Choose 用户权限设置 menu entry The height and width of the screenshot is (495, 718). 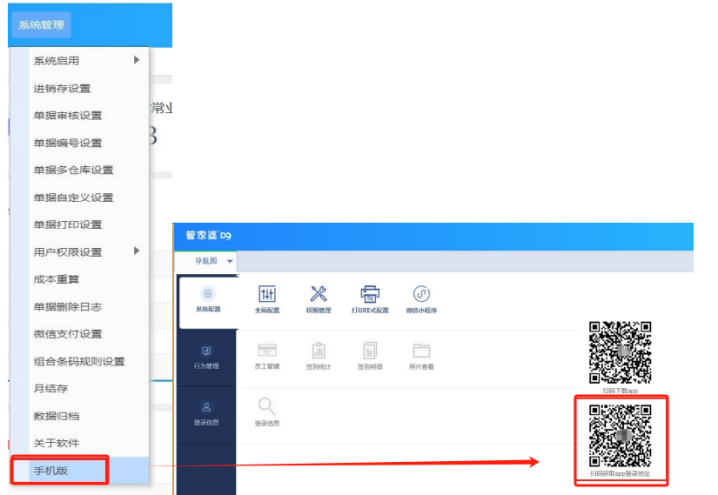(x=80, y=252)
